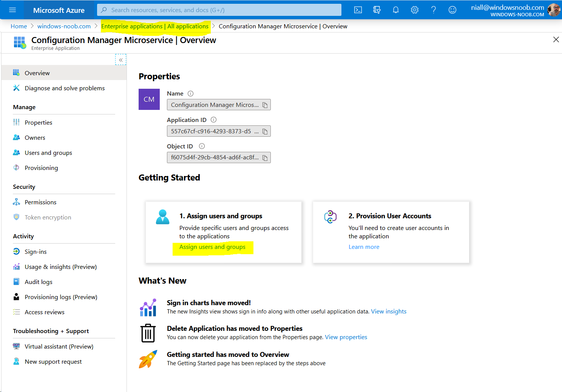This screenshot has height=392, width=562.
Task: Go to windows-noob.com breadcrumb
Action: tap(64, 26)
